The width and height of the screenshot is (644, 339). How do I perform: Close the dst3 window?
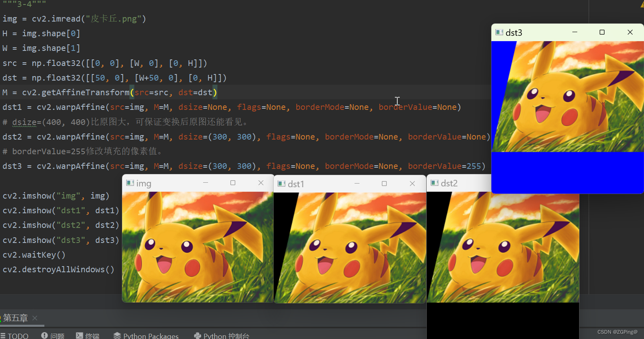click(630, 33)
